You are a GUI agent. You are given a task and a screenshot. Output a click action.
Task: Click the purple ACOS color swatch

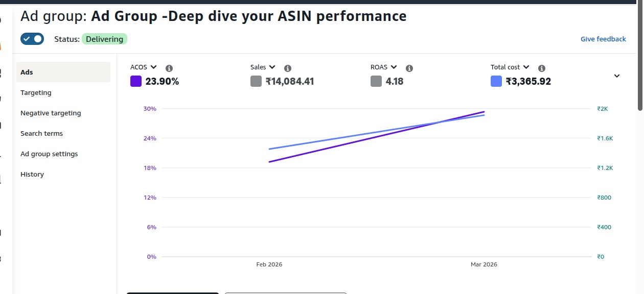[136, 81]
